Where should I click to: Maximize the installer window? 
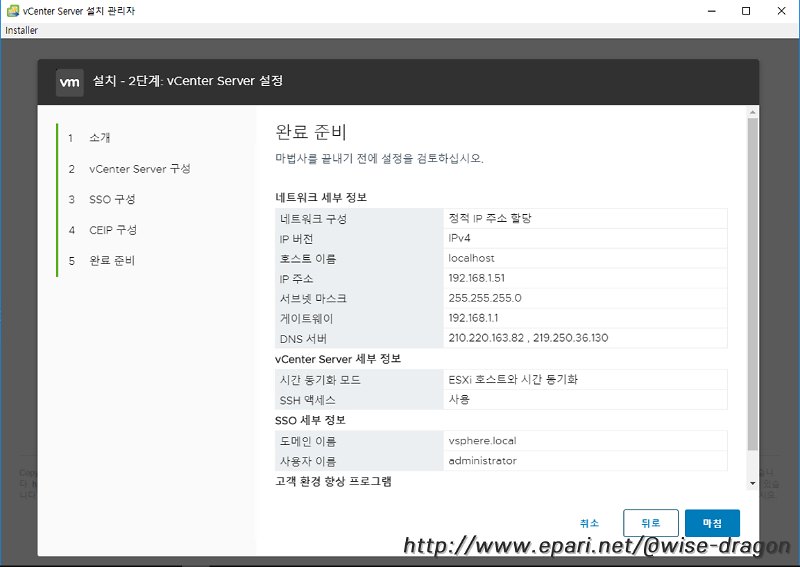coord(746,11)
